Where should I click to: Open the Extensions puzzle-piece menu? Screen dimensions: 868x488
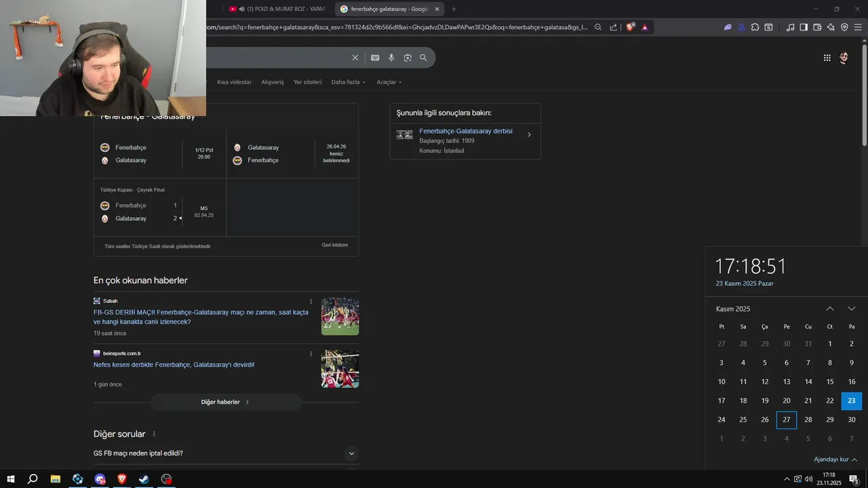(x=755, y=27)
